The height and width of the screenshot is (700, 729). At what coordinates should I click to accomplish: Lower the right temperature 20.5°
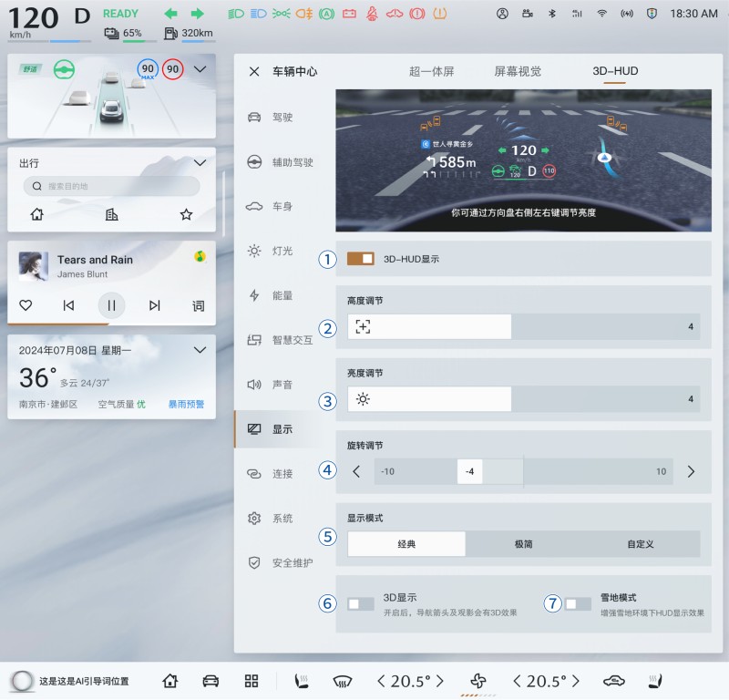point(517,682)
